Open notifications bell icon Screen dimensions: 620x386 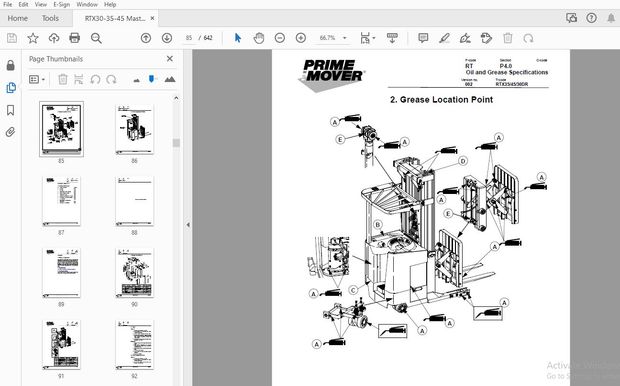pyautogui.click(x=611, y=18)
